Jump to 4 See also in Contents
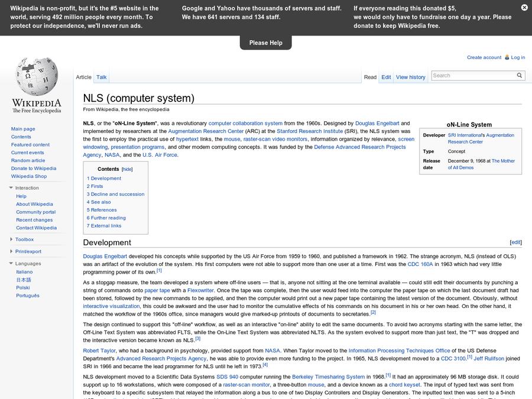The height and width of the screenshot is (399, 532). pos(98,202)
